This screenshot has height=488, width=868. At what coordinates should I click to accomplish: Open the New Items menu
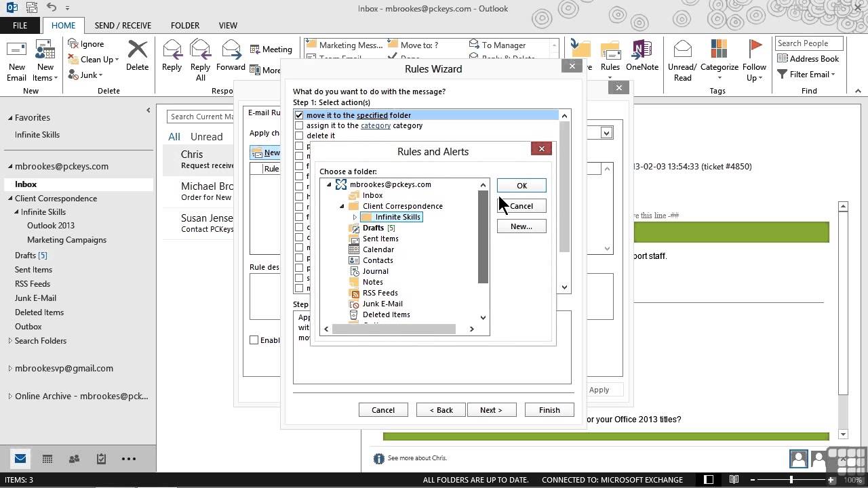[45, 60]
